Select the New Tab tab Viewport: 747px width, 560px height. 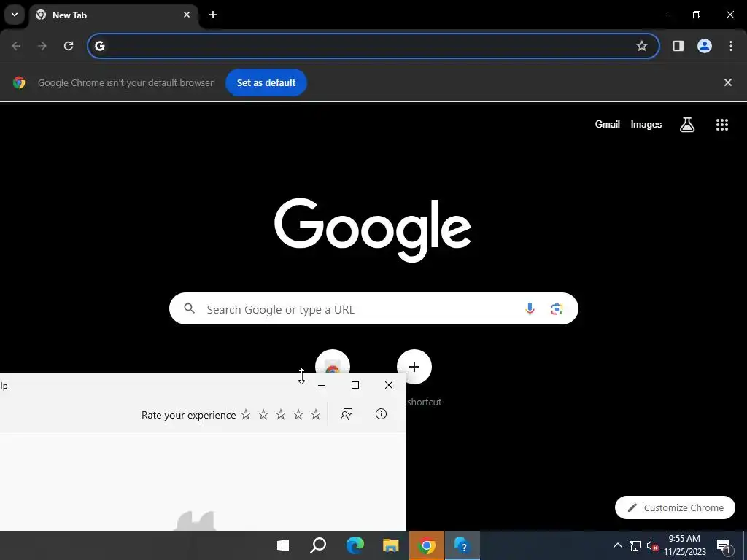113,15
